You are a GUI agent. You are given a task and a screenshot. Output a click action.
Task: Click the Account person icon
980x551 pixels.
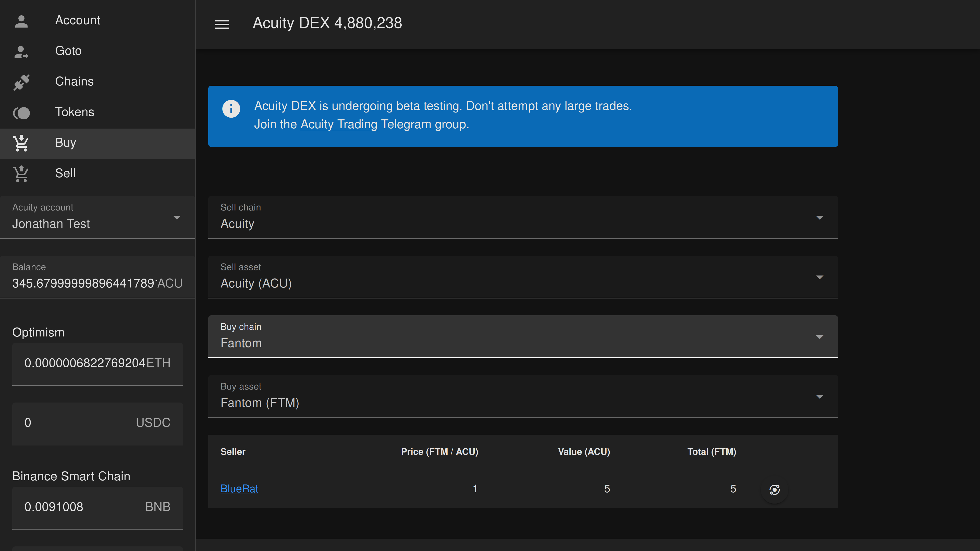point(21,21)
